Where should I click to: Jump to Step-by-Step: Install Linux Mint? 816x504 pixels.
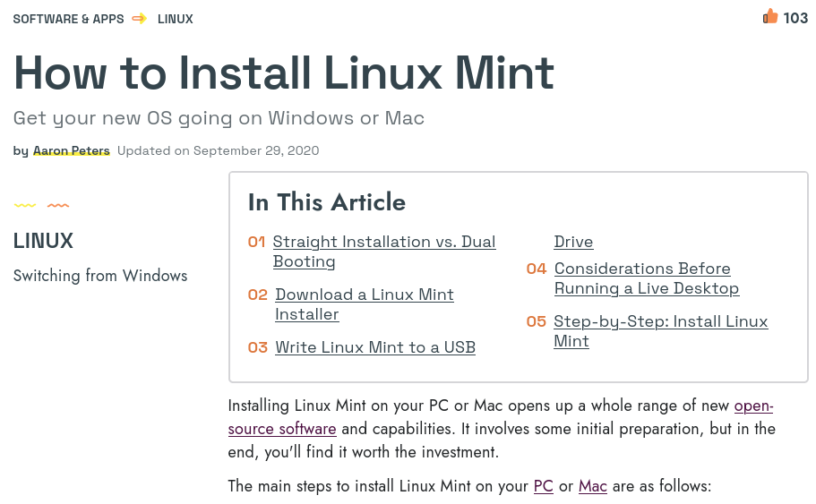(x=660, y=331)
